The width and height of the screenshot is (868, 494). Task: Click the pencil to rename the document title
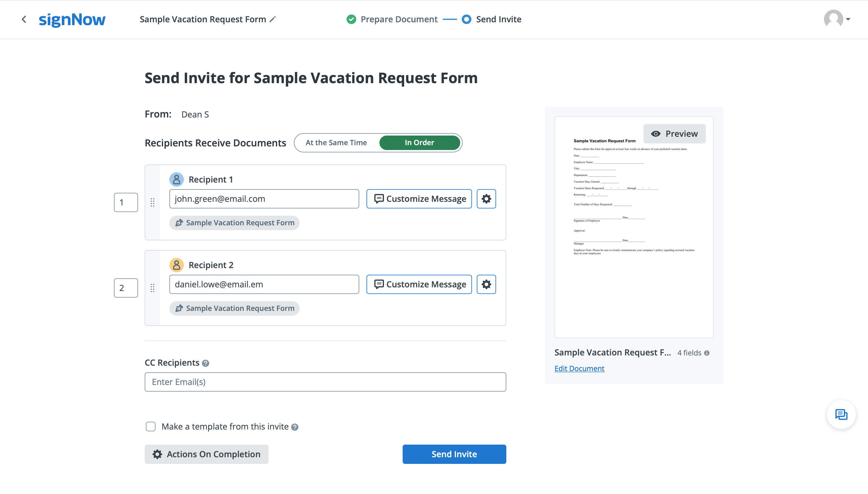272,19
